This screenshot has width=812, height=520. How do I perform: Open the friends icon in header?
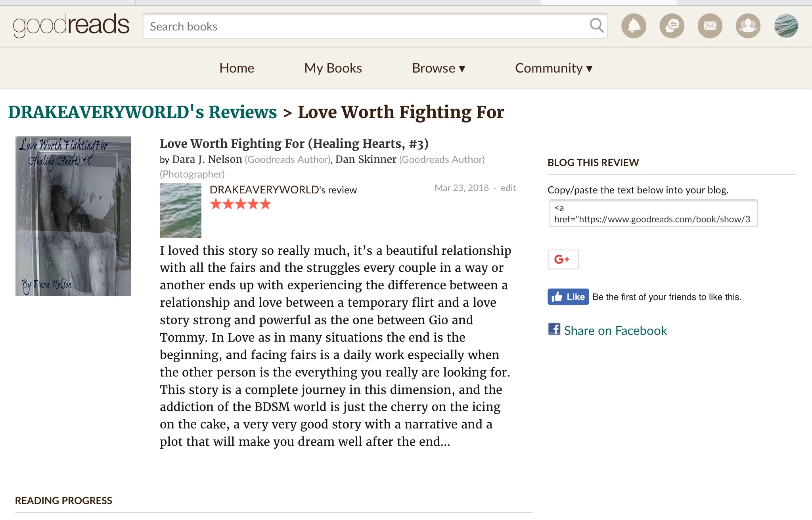[x=748, y=26]
